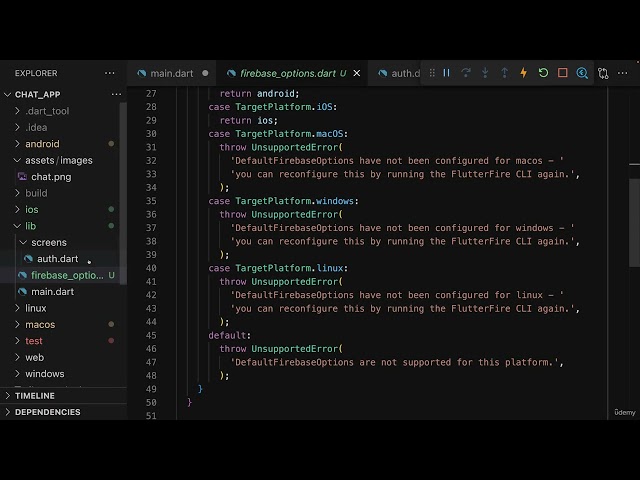Expand the ios folder

(x=31, y=209)
